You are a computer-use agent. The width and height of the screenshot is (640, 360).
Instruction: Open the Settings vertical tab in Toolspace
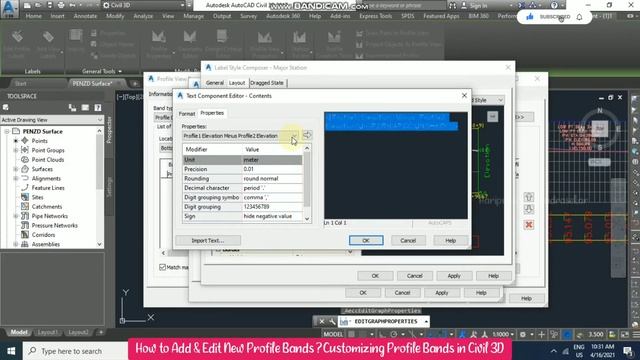click(x=109, y=187)
